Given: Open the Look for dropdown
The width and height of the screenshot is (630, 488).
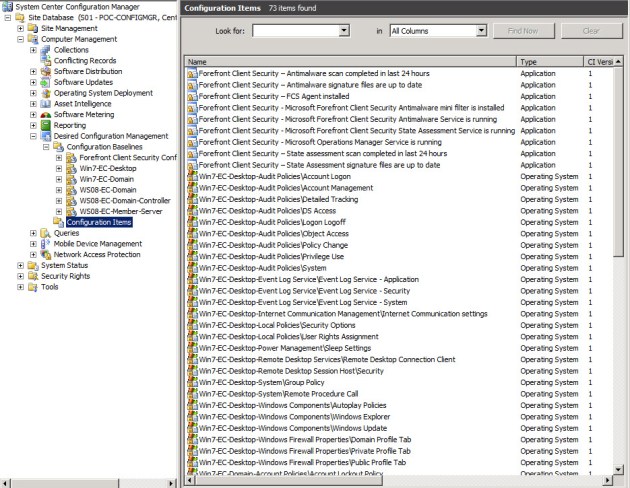Looking at the screenshot, I should pyautogui.click(x=344, y=31).
